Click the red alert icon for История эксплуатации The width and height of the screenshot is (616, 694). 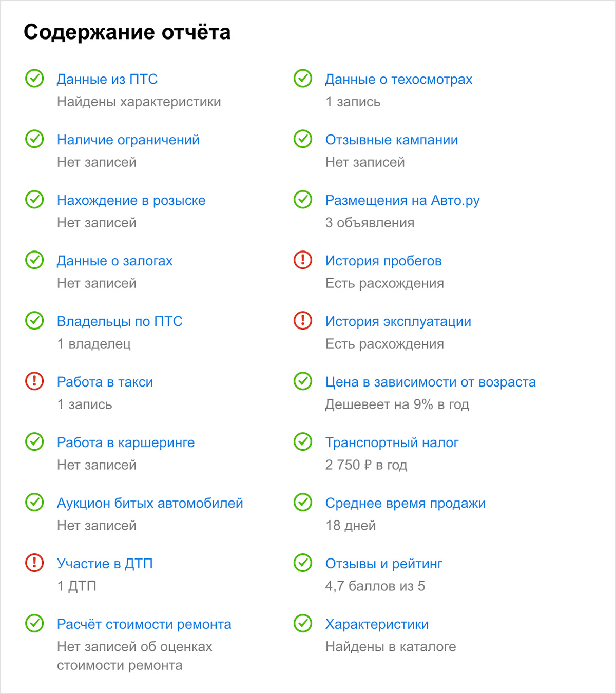tap(303, 321)
